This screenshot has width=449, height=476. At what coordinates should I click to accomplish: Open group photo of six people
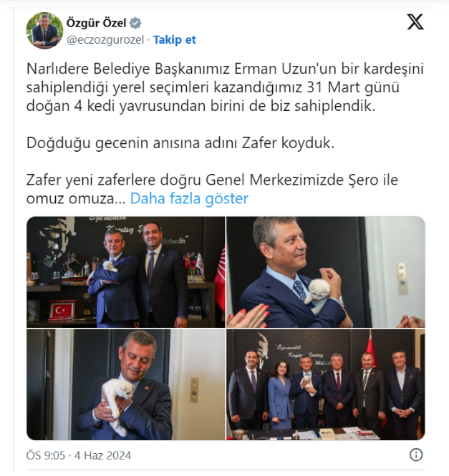[326, 384]
